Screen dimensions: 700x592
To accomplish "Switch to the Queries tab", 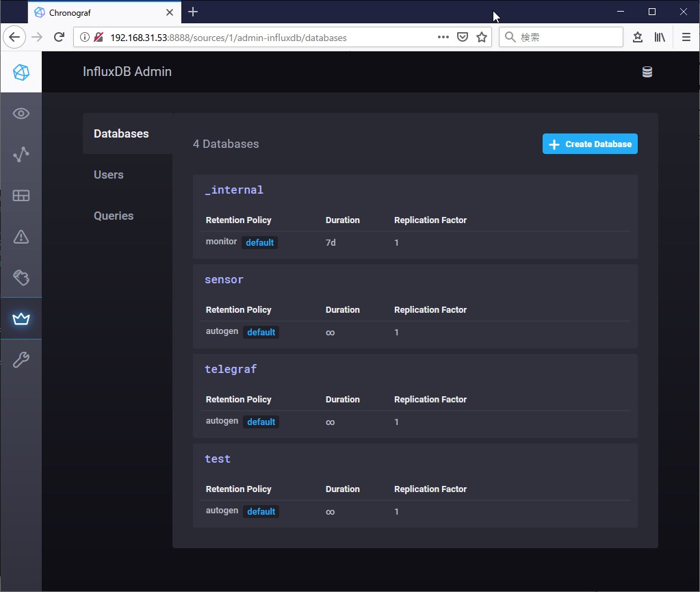I will click(x=128, y=216).
